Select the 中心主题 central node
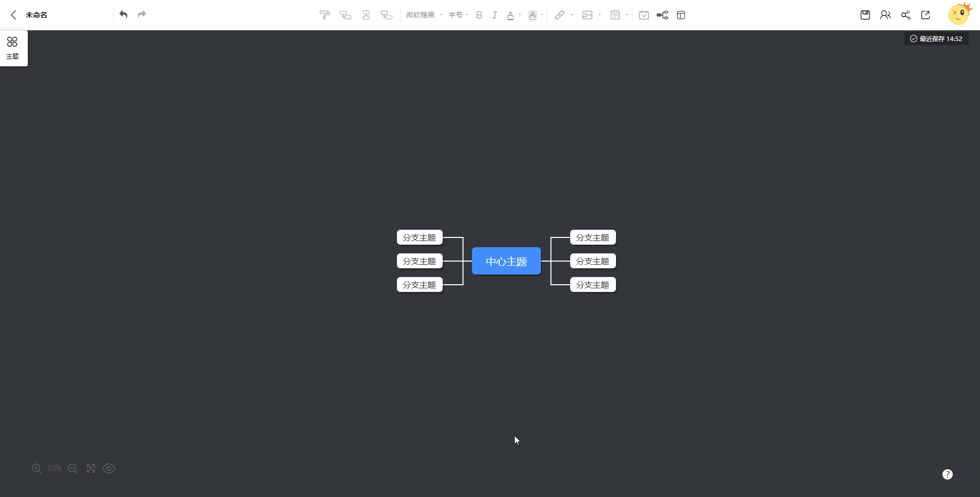 [506, 261]
